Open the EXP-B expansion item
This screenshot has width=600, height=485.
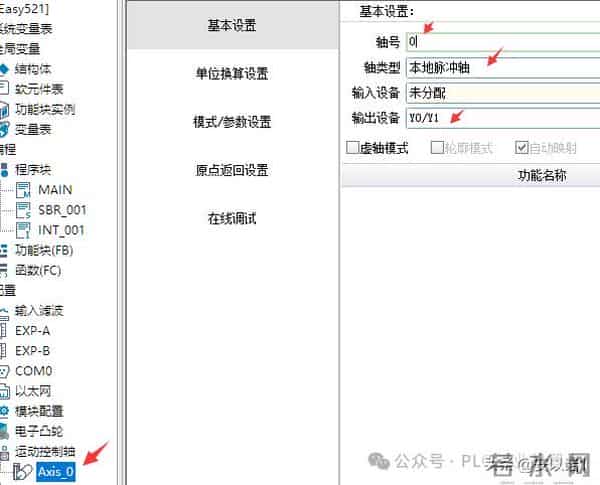pos(33,351)
